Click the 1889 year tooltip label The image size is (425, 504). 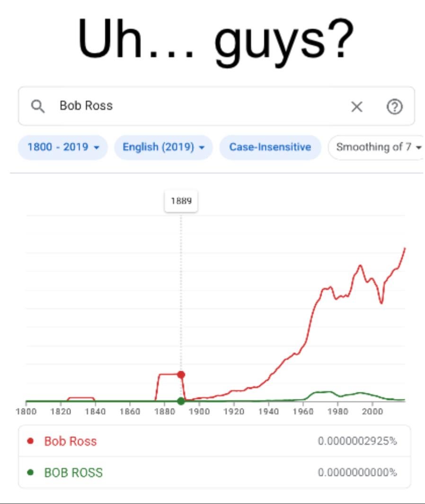pyautogui.click(x=181, y=201)
